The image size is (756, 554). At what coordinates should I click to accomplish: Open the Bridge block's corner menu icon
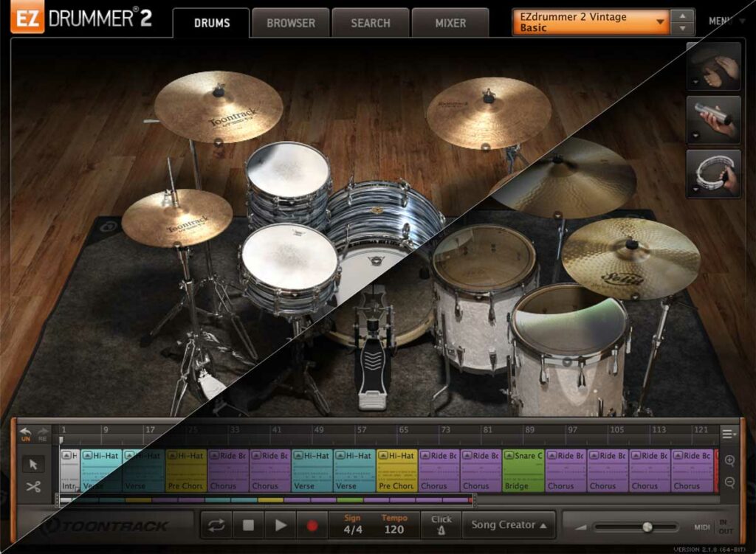(508, 455)
